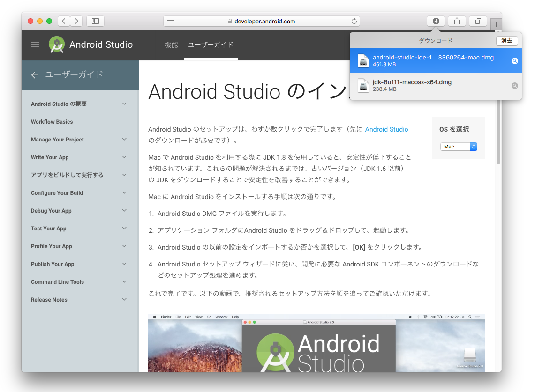Viewport: 535px width, 392px height.
Task: Select the android-studio-ide mac.dmg download row
Action: tap(436, 61)
